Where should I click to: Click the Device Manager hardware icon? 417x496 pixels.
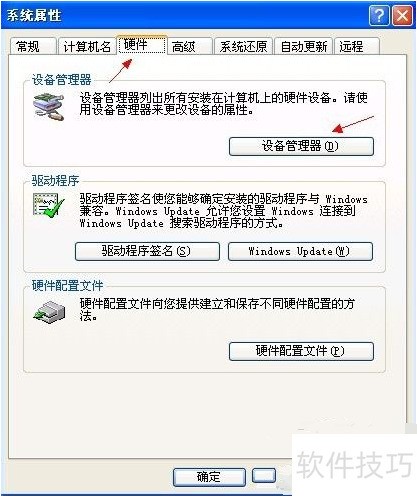(x=49, y=107)
